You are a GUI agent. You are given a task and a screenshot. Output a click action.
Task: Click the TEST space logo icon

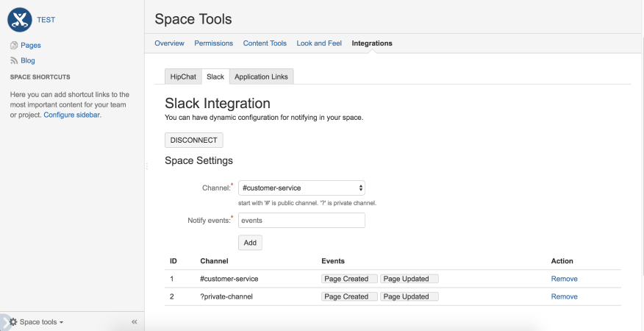click(x=20, y=20)
